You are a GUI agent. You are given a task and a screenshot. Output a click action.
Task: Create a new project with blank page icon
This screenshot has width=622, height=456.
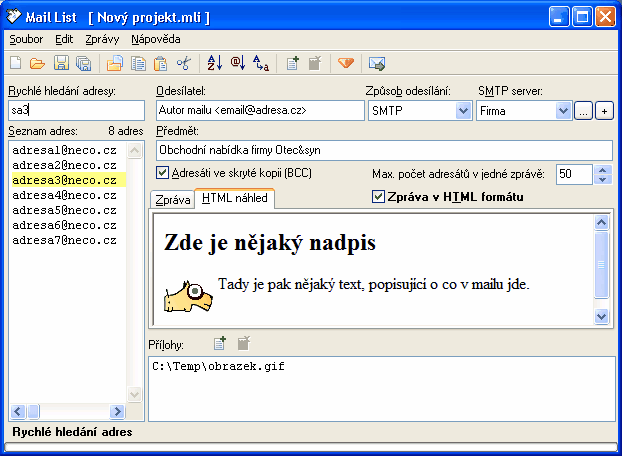pyautogui.click(x=15, y=63)
